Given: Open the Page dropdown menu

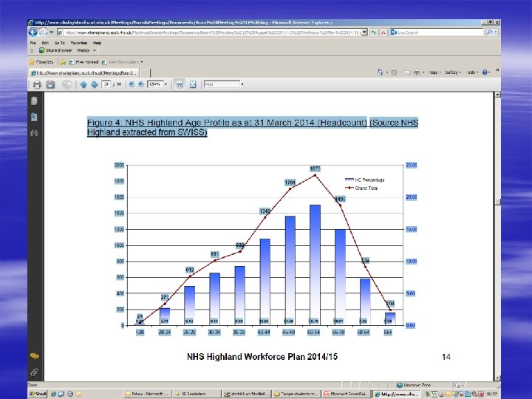Looking at the screenshot, I should pyautogui.click(x=434, y=72).
